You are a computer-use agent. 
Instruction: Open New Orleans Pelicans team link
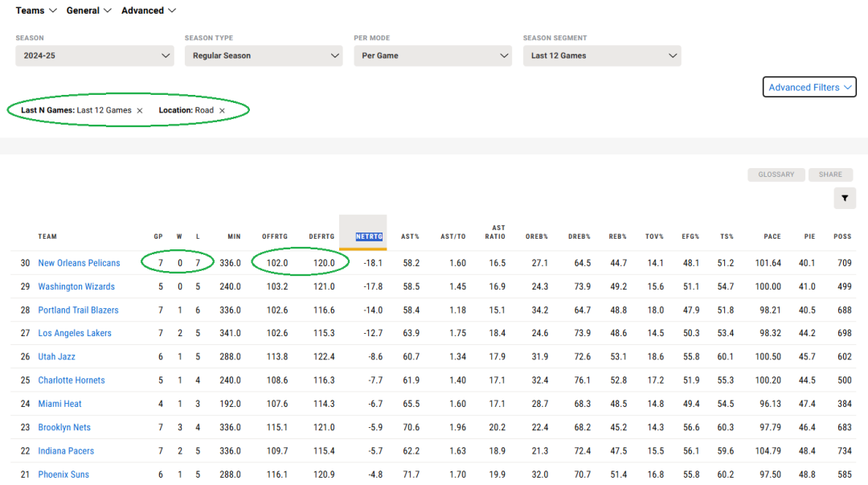point(79,263)
